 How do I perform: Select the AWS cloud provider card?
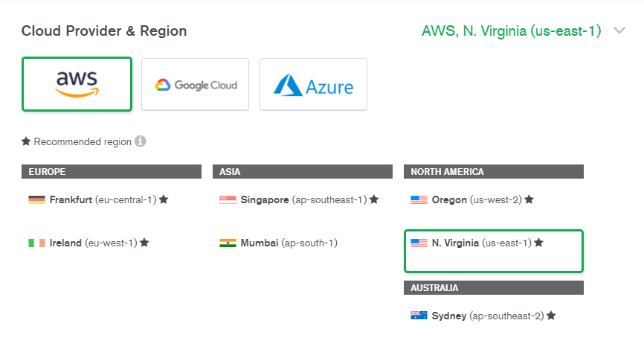tap(77, 84)
